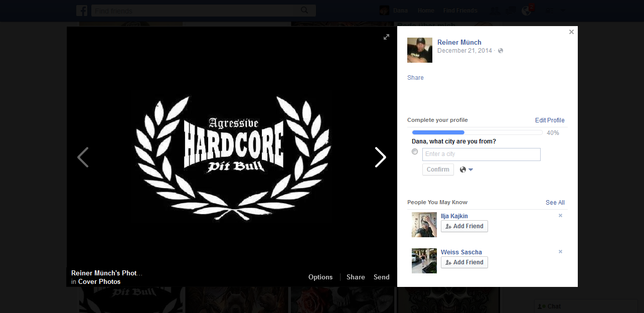Add Ilja Kajkin as a friend
Viewport: 644px width, 313px height.
tap(464, 226)
